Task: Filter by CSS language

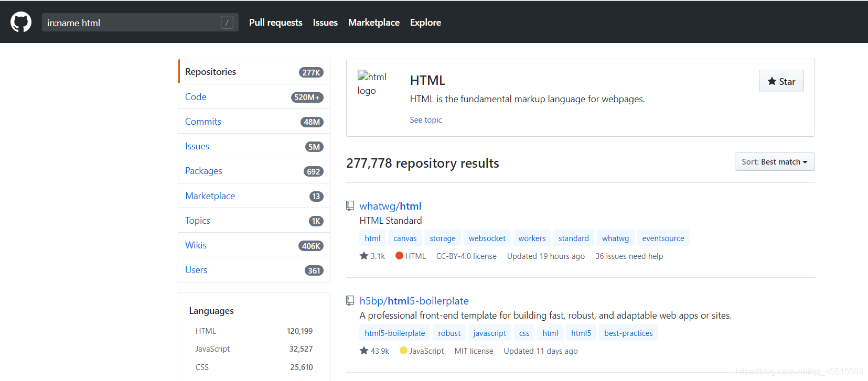Action: 254,367
